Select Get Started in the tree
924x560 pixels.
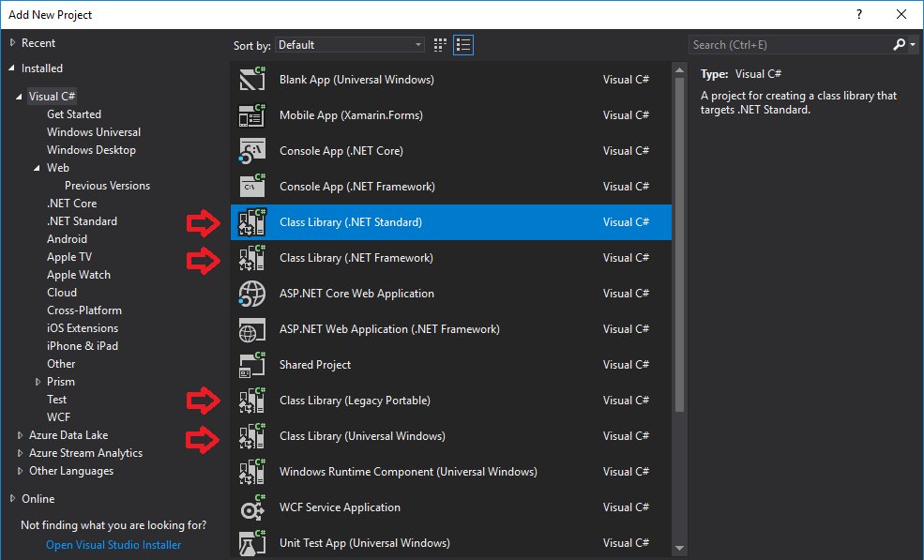pyautogui.click(x=74, y=114)
